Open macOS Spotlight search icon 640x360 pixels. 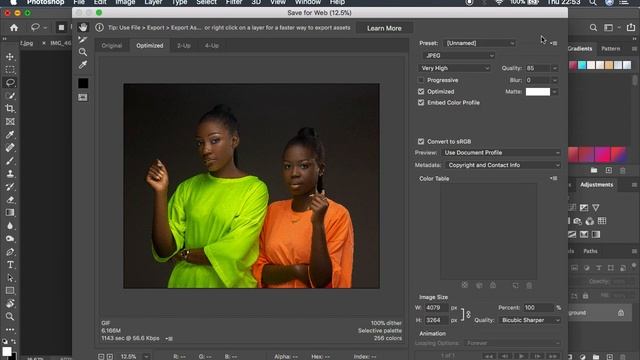coord(593,2)
